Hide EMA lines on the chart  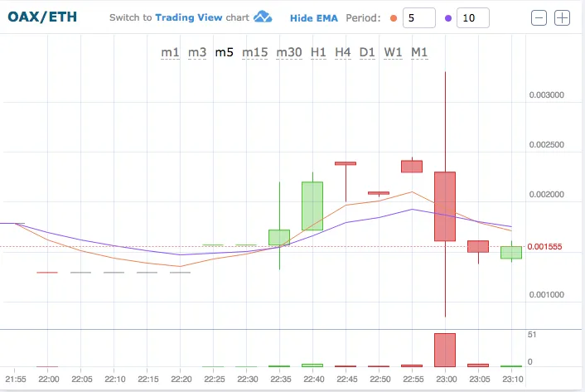coord(313,17)
